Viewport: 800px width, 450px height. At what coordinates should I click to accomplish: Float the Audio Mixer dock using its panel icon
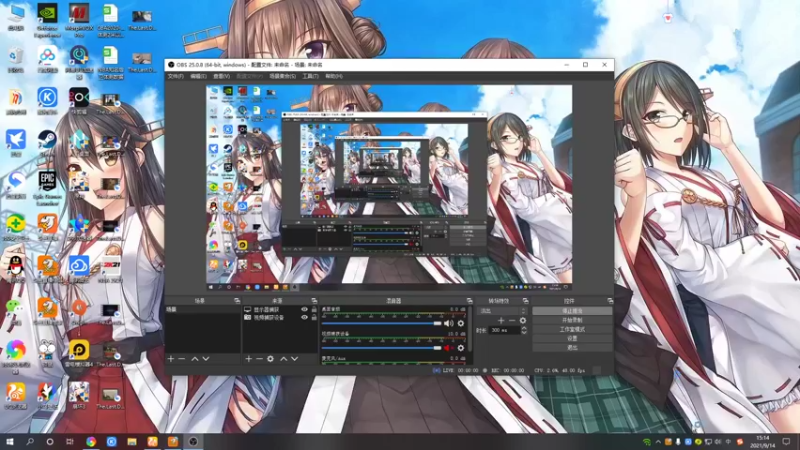tap(469, 301)
